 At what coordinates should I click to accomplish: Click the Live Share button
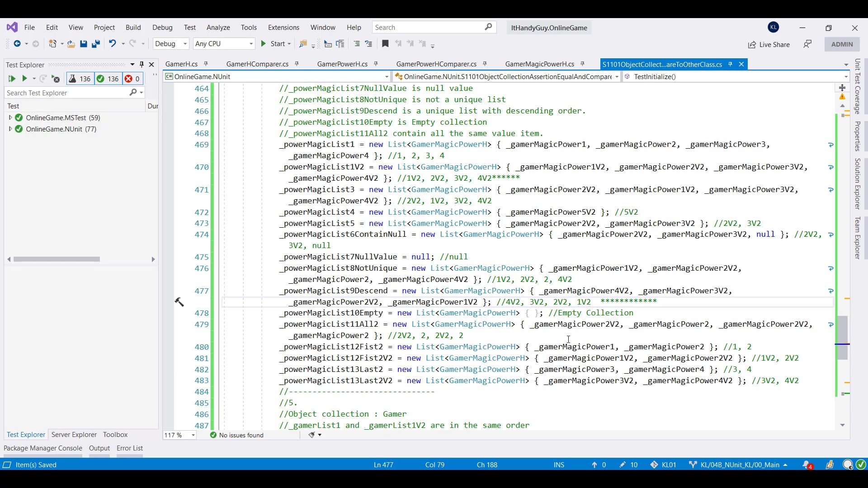coord(769,44)
